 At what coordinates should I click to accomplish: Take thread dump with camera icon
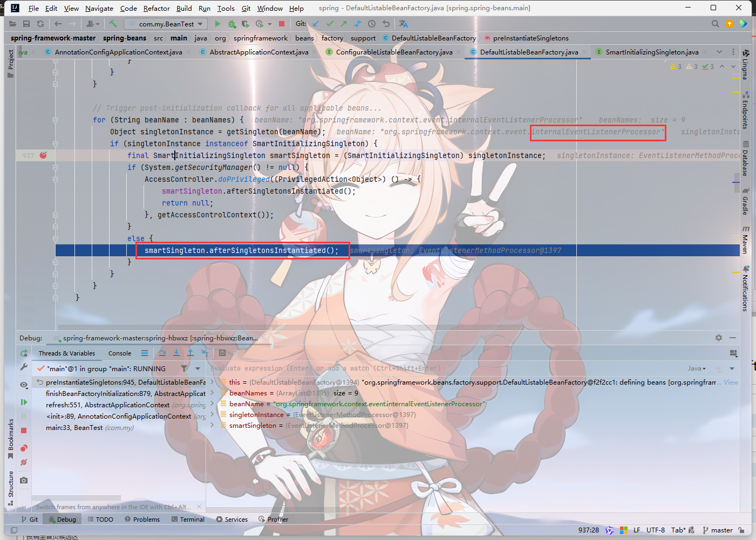pos(24,480)
